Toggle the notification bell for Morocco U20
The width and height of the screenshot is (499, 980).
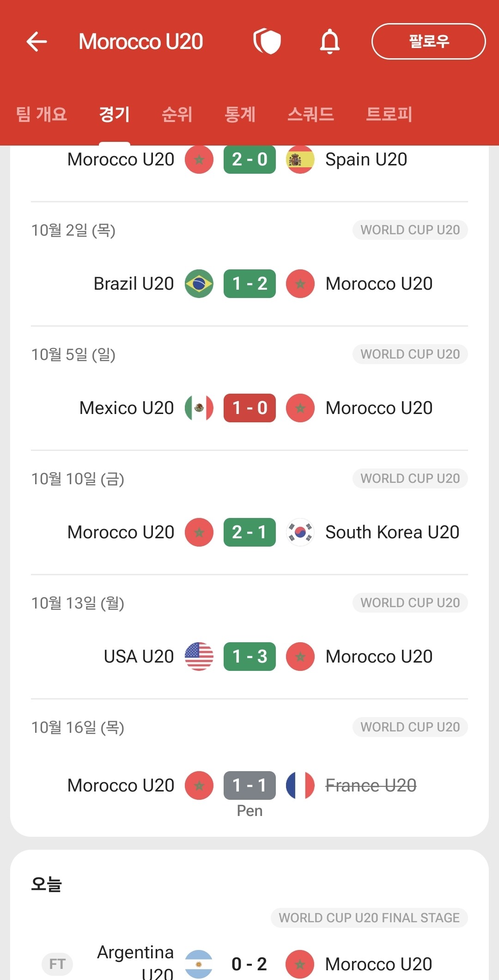coord(330,42)
